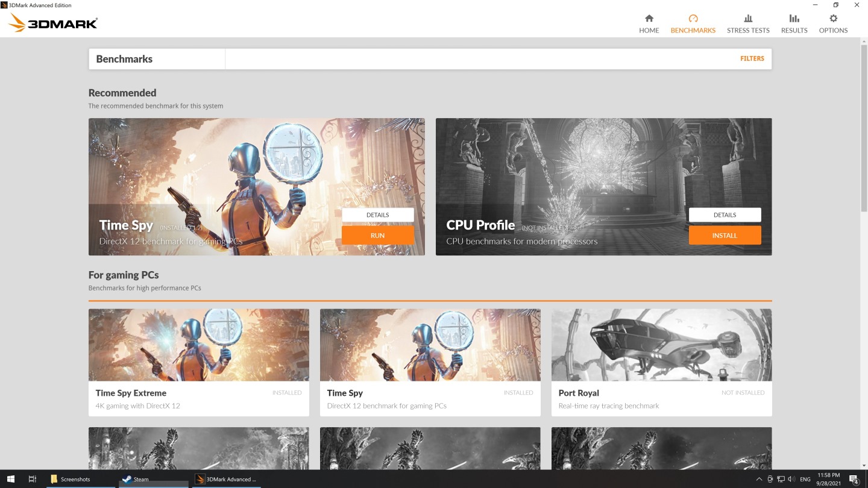Click the network icon in the system tray
The height and width of the screenshot is (488, 868).
tap(781, 479)
